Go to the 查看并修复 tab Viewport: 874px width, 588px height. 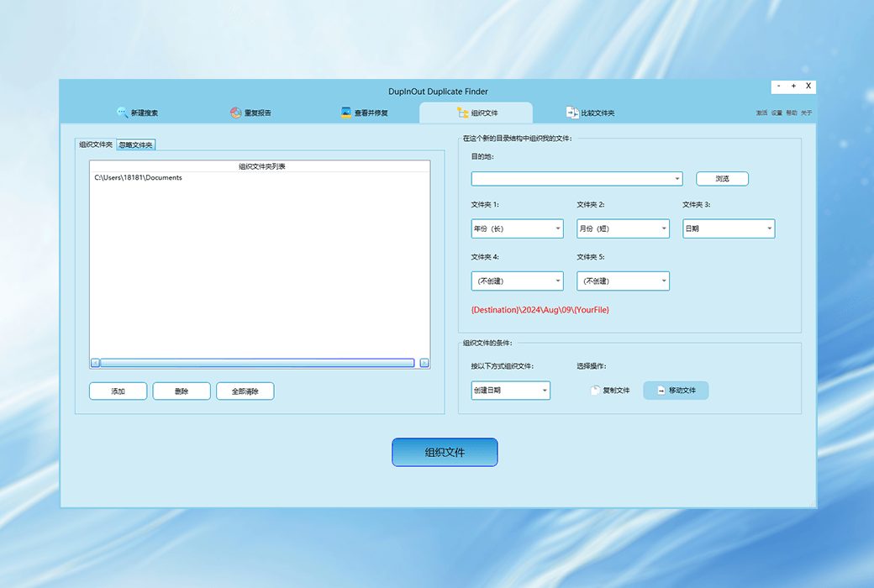[364, 113]
